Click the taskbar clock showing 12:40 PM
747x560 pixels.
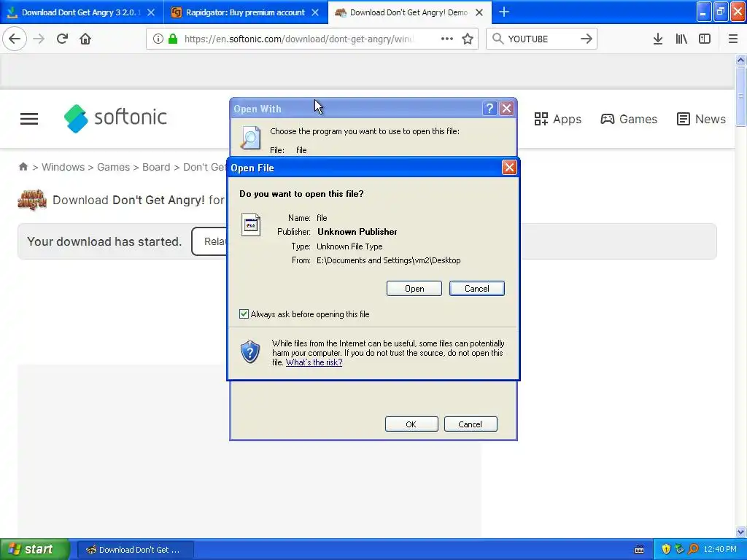click(x=720, y=549)
